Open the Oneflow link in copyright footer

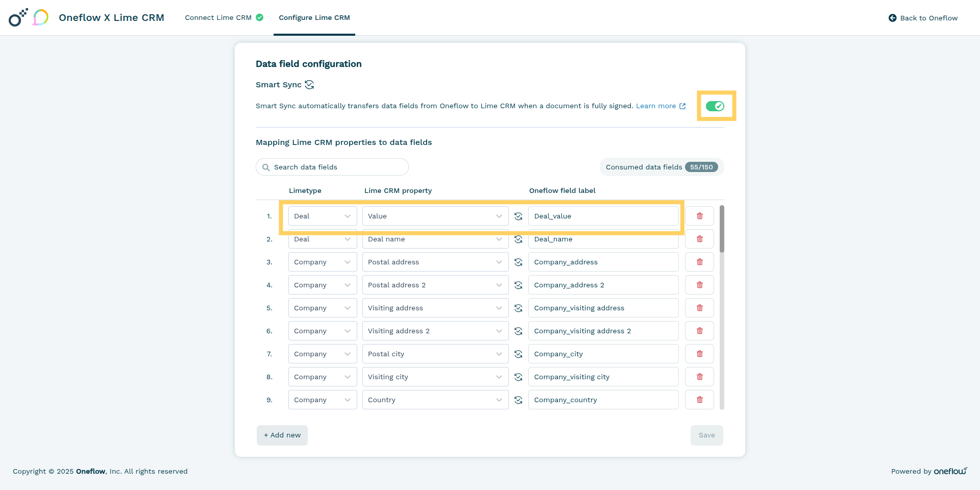point(91,471)
